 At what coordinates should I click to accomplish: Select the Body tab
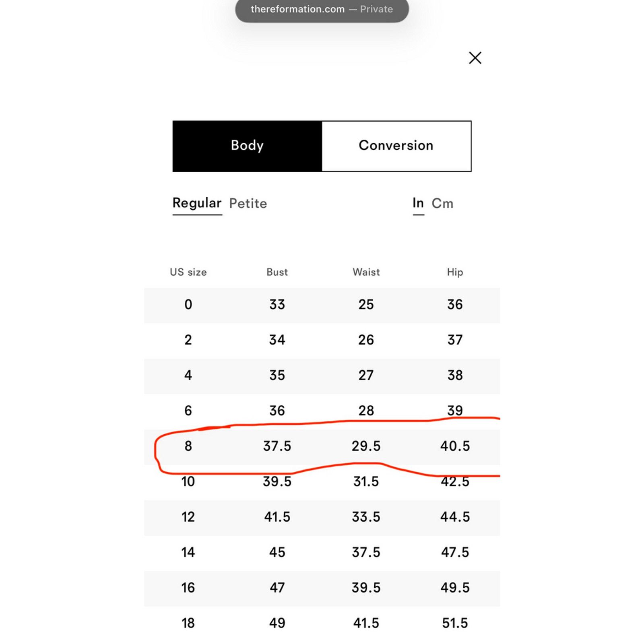pyautogui.click(x=247, y=146)
